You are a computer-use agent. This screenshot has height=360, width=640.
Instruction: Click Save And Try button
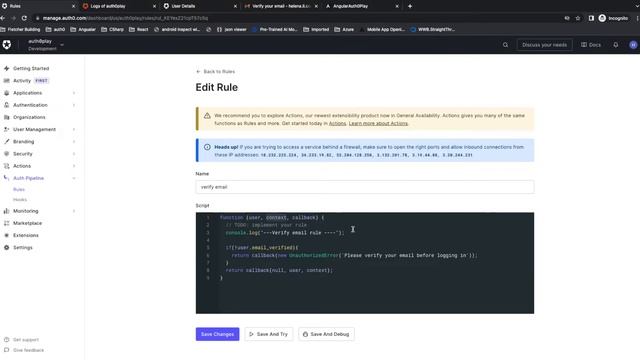click(269, 334)
